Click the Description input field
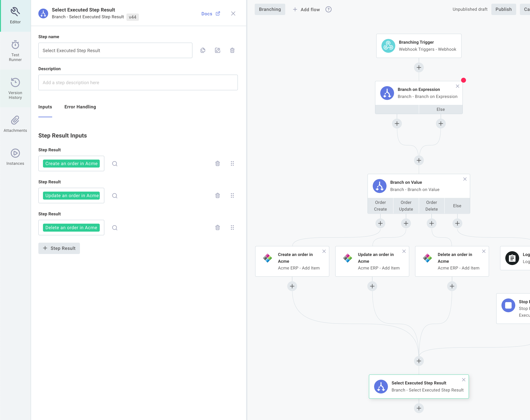 pos(138,82)
